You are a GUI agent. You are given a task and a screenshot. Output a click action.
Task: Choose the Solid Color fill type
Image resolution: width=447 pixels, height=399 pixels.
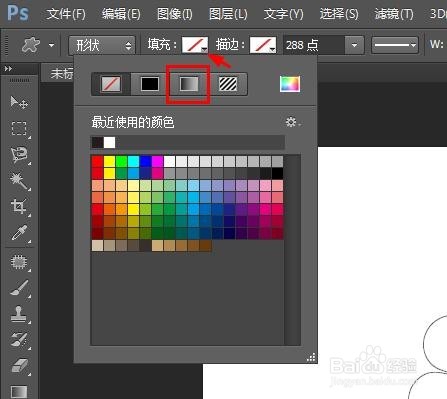pyautogui.click(x=150, y=84)
